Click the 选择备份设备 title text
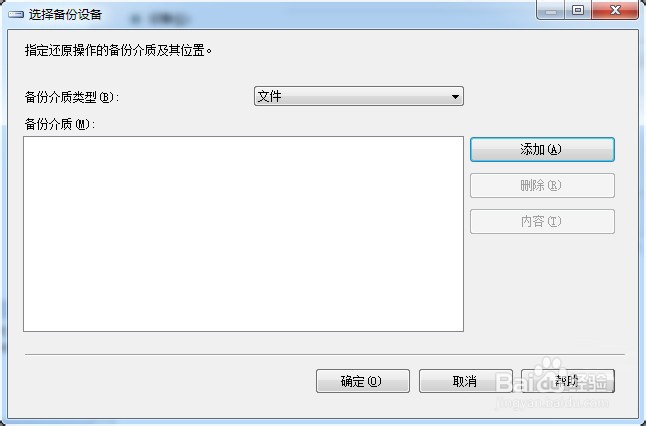 click(x=65, y=15)
